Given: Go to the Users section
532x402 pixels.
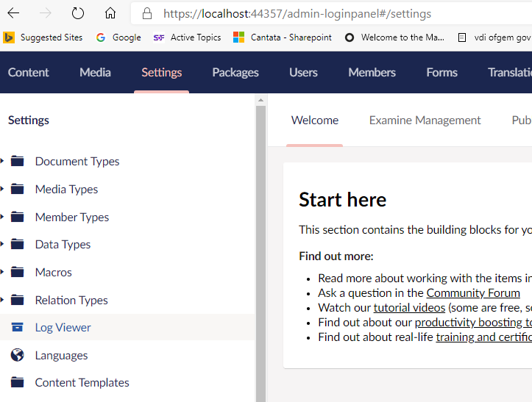Looking at the screenshot, I should tap(303, 72).
